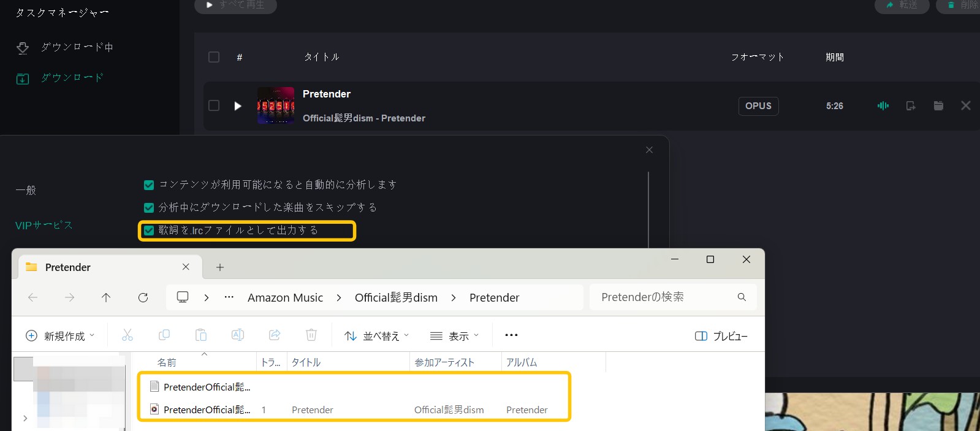This screenshot has width=980, height=431.
Task: Check the Pretender track row checkbox
Action: 214,105
